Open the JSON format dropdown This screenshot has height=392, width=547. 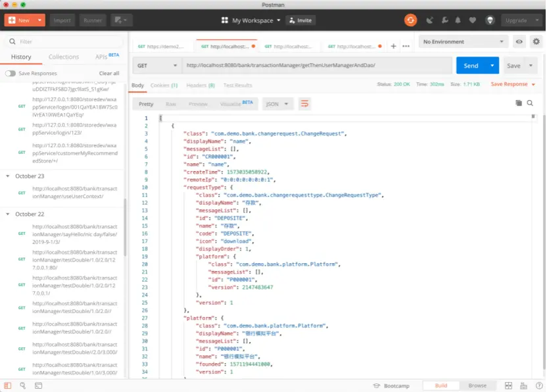click(277, 104)
